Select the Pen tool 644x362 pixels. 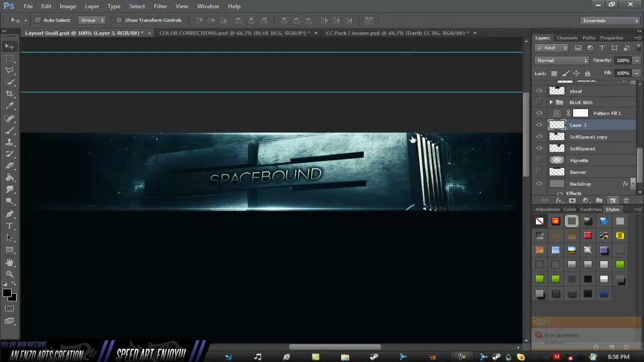(x=10, y=214)
